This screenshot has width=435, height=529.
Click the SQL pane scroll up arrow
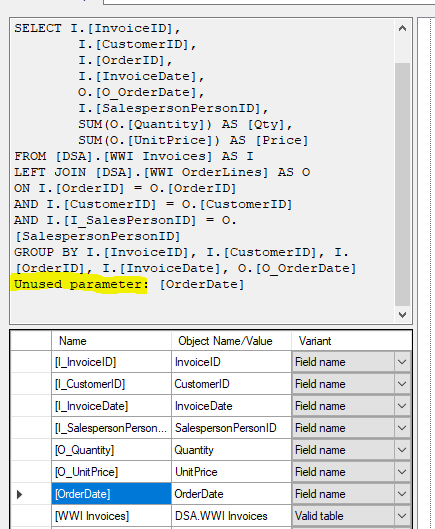(x=402, y=29)
